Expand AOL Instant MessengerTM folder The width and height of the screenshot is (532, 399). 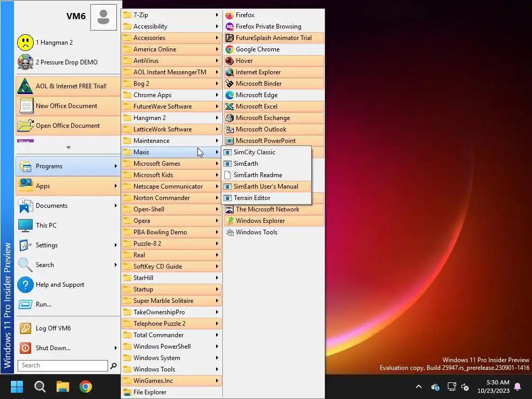[x=171, y=72]
